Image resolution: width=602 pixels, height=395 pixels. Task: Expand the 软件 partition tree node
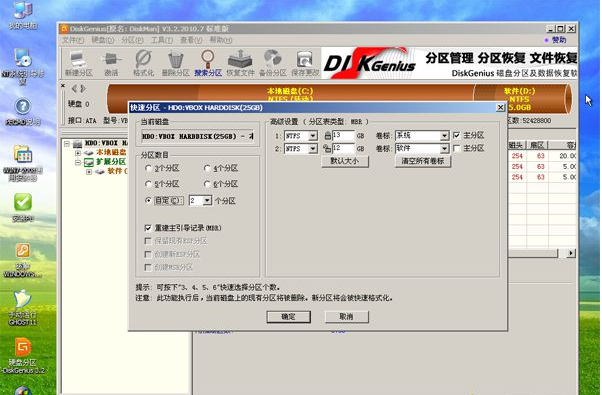point(89,172)
